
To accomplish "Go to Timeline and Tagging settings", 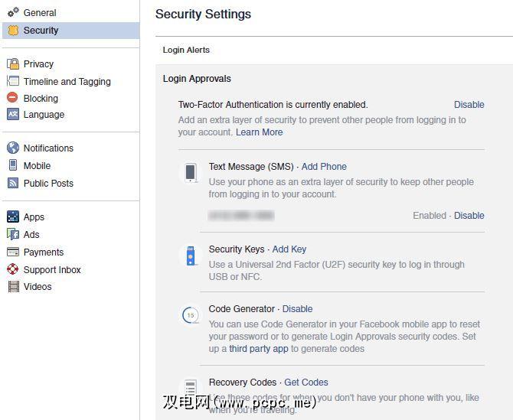I will [x=67, y=82].
